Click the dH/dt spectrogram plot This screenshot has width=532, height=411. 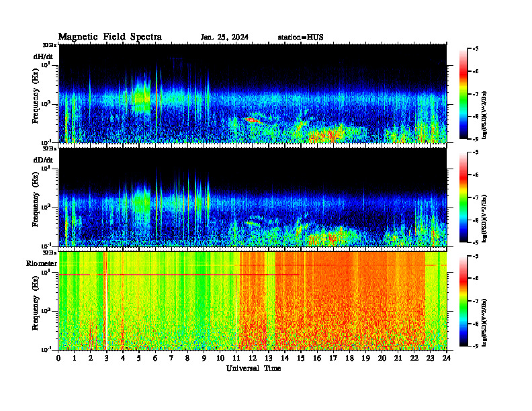tap(253, 93)
